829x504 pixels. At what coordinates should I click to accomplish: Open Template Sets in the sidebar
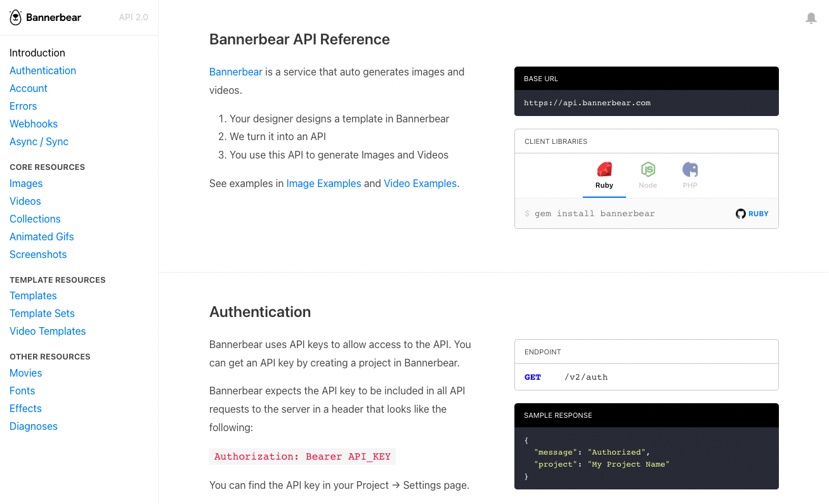click(x=42, y=314)
